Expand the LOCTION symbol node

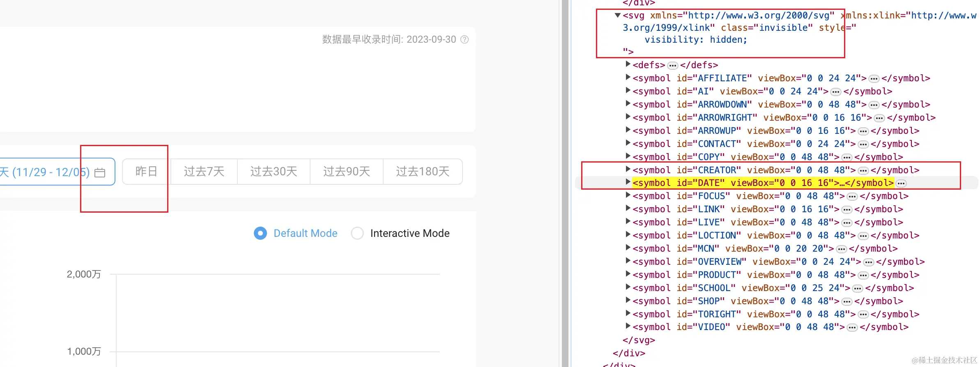(628, 234)
